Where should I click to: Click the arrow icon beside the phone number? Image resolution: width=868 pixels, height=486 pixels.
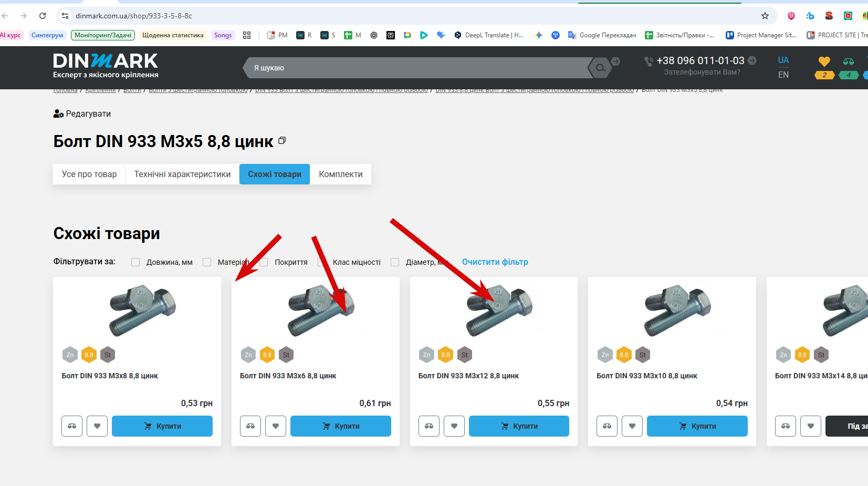(x=752, y=60)
